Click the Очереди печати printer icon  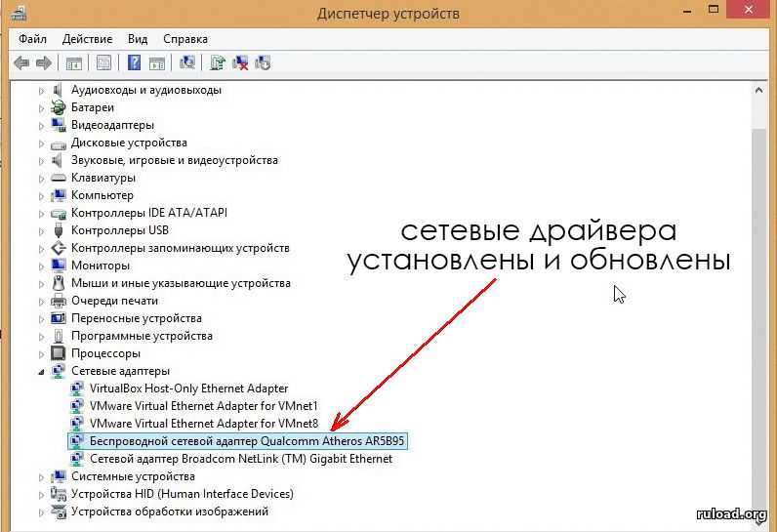click(x=59, y=301)
